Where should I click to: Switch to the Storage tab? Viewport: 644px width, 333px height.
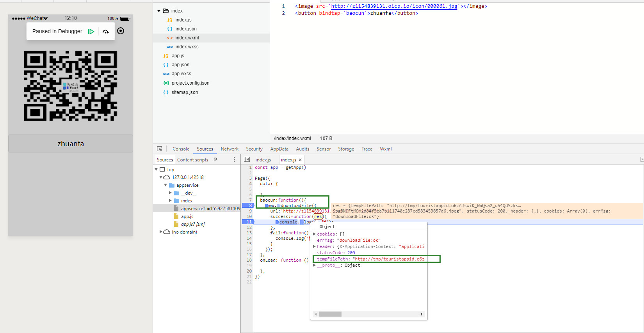pos(346,149)
